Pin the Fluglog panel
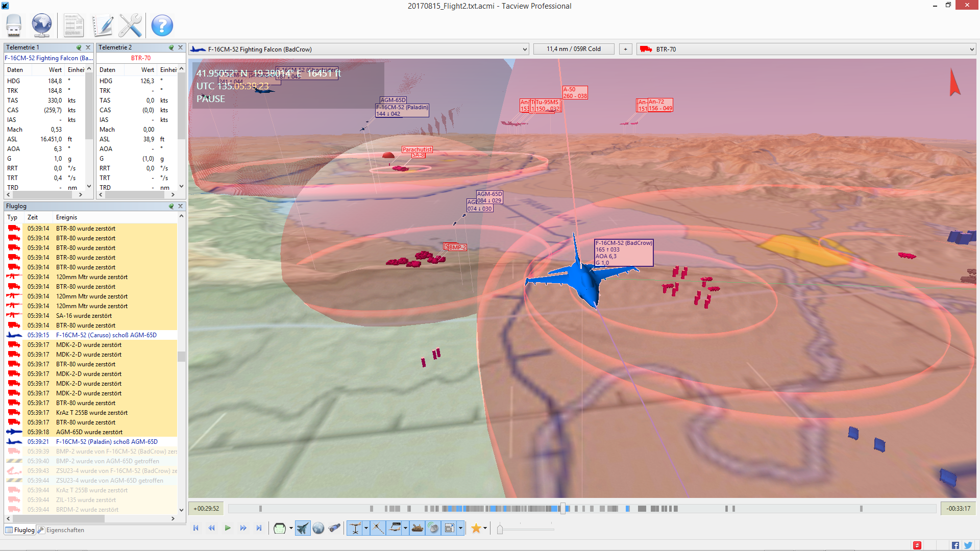This screenshot has width=980, height=551. [x=171, y=206]
